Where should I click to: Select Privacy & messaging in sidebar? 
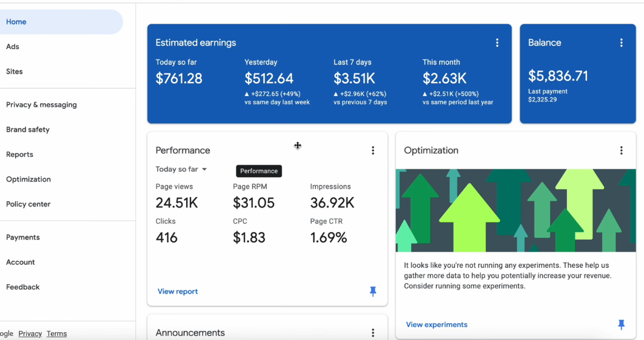[x=41, y=105]
